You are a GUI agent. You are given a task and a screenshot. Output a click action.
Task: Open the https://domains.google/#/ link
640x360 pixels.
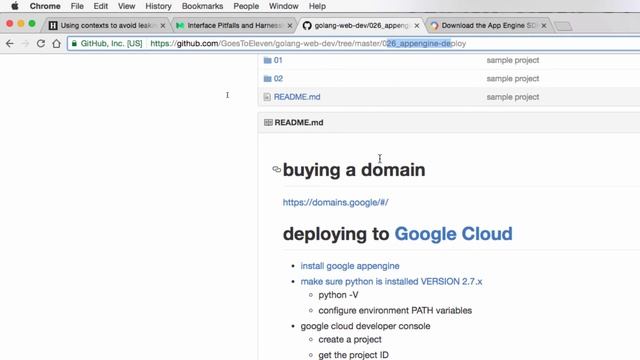(x=336, y=202)
